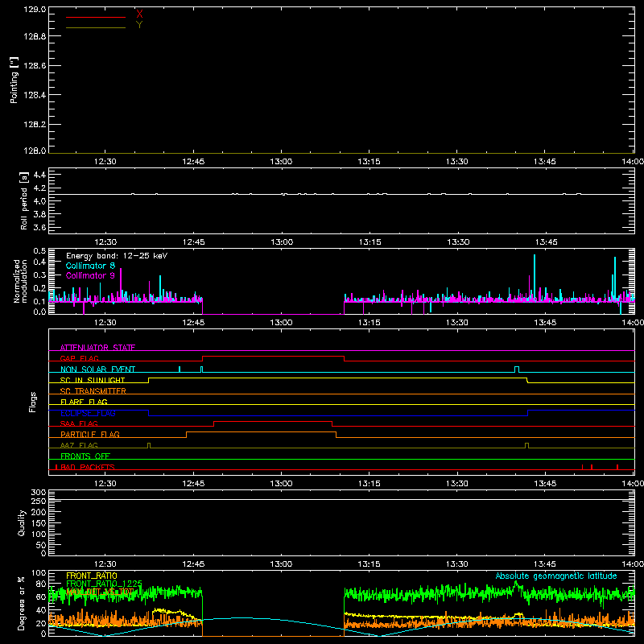
Task: Click the Normalized modulation axis title
Action: pos(20,281)
